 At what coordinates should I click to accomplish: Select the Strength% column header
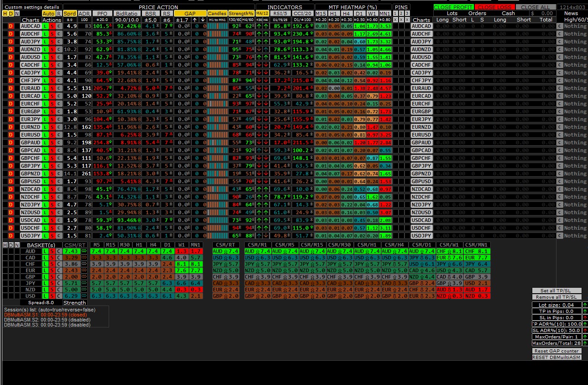coord(241,13)
